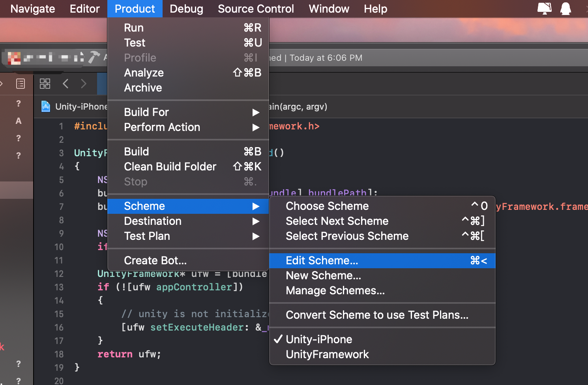Click the appController code token
Viewport: 588px width, 385px height.
(194, 287)
